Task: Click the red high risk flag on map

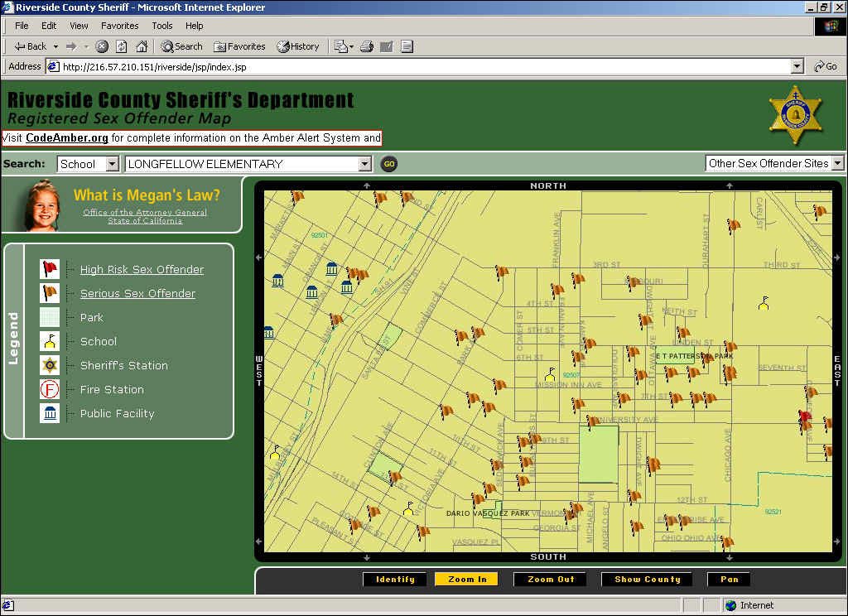Action: pos(805,417)
